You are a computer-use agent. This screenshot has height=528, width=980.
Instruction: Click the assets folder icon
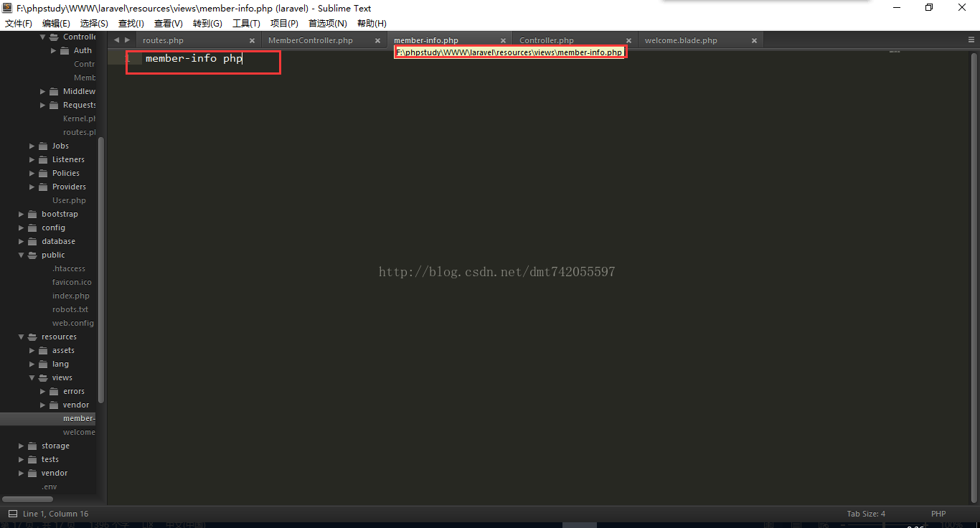[43, 350]
